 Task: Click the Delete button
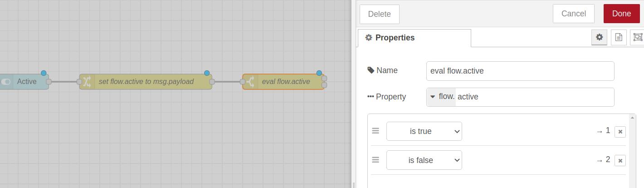(x=379, y=14)
